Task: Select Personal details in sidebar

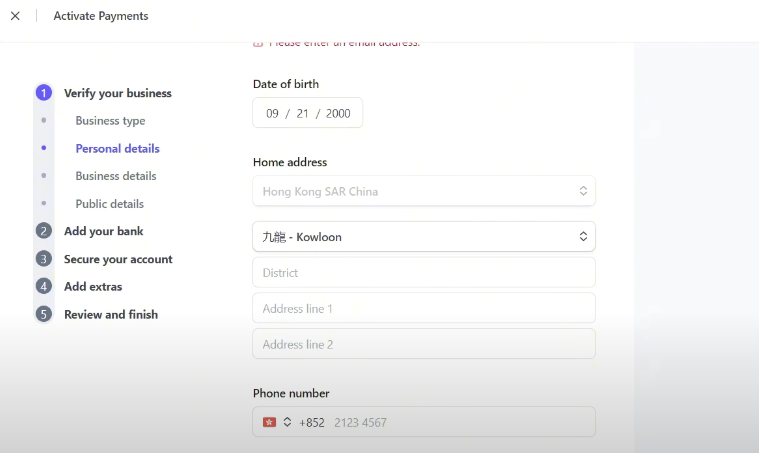Action: (117, 149)
